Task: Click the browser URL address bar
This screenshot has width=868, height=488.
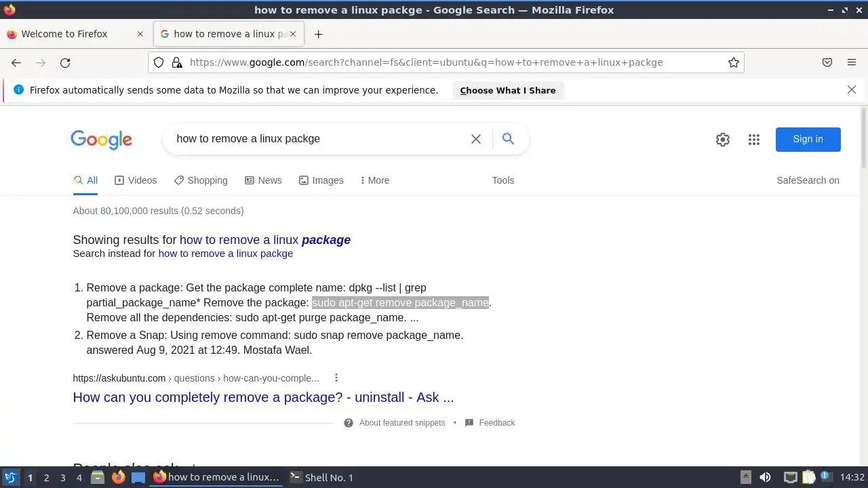Action: pos(448,62)
